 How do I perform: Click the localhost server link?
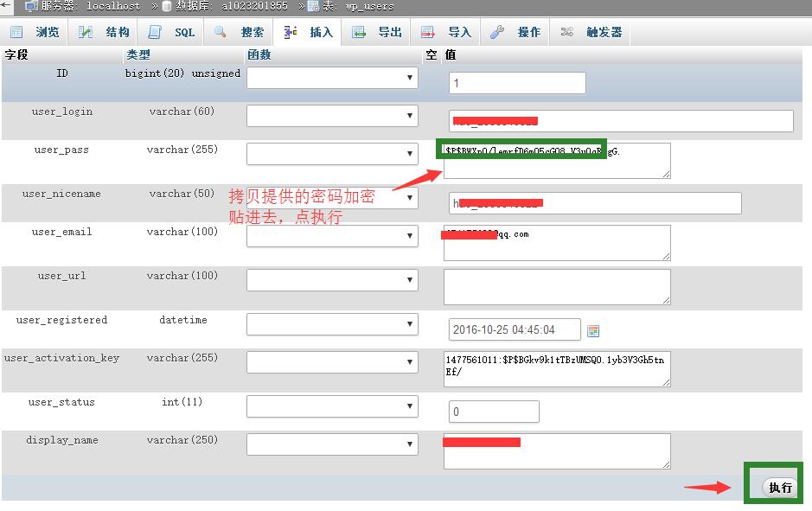[x=113, y=6]
